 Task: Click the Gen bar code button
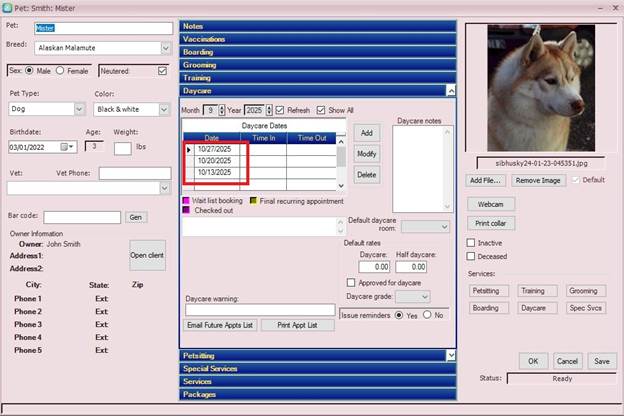click(136, 217)
